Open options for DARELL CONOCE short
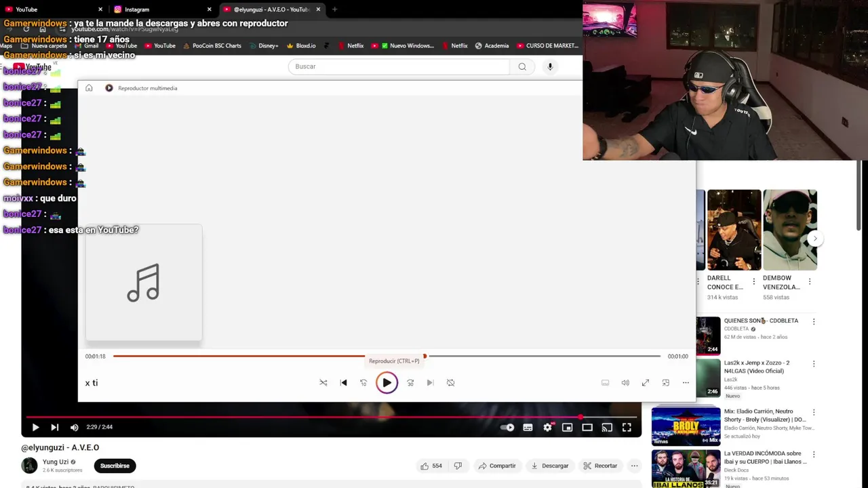868x488 pixels. pos(753,281)
